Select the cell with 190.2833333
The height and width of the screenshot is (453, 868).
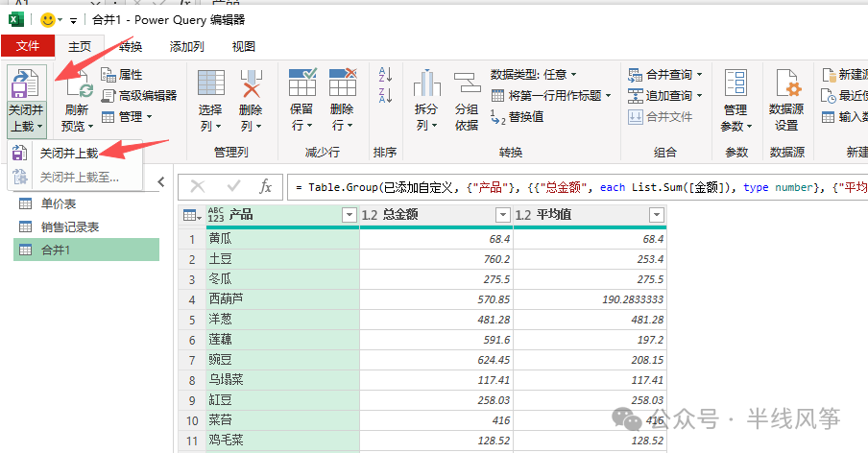coord(591,299)
